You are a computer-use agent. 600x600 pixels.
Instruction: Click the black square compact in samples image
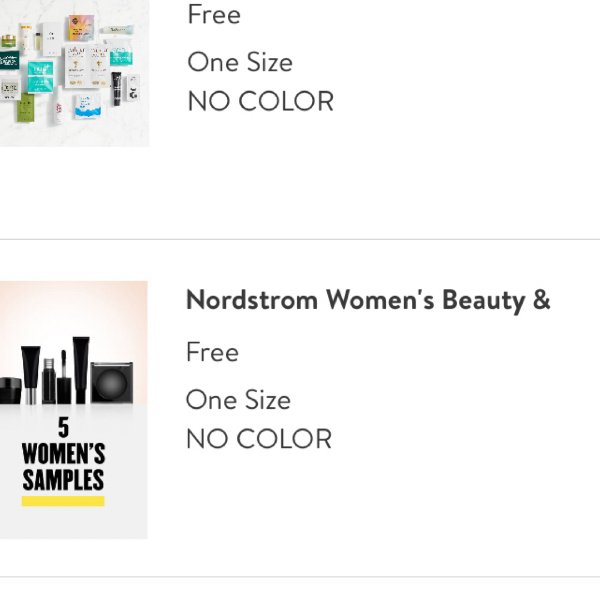point(112,382)
